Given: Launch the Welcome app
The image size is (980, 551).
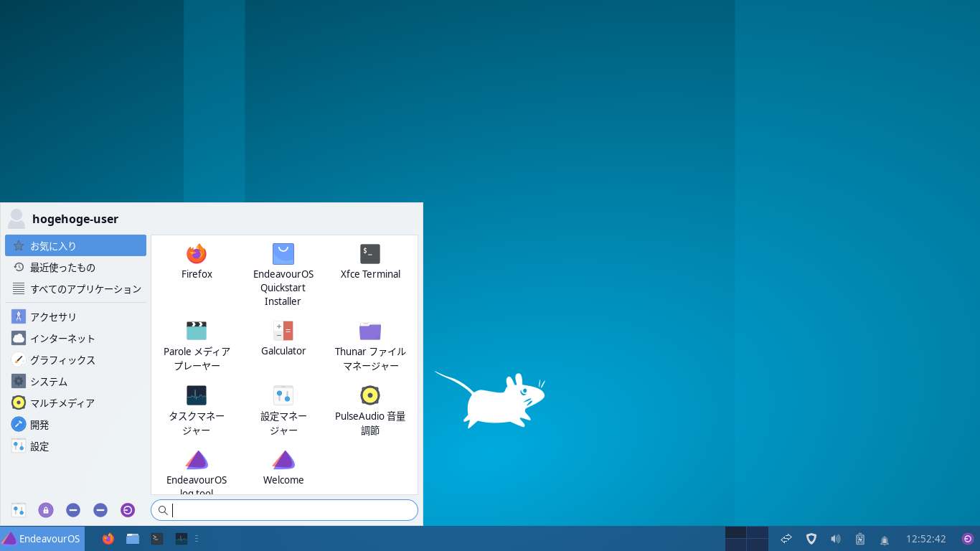Looking at the screenshot, I should coord(283,468).
